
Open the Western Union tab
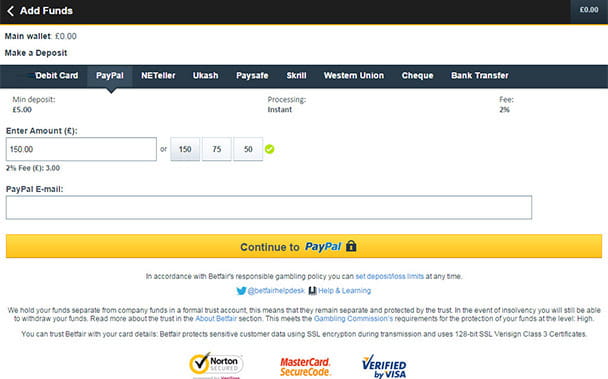tap(354, 76)
